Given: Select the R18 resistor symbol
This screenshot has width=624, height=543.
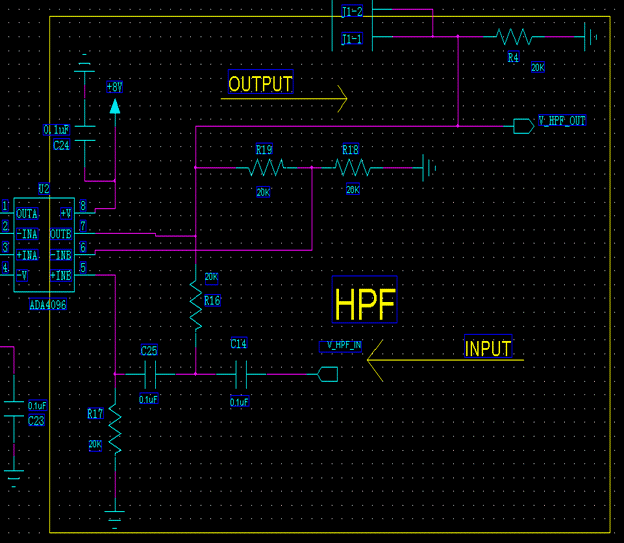Looking at the screenshot, I should pyautogui.click(x=351, y=168).
